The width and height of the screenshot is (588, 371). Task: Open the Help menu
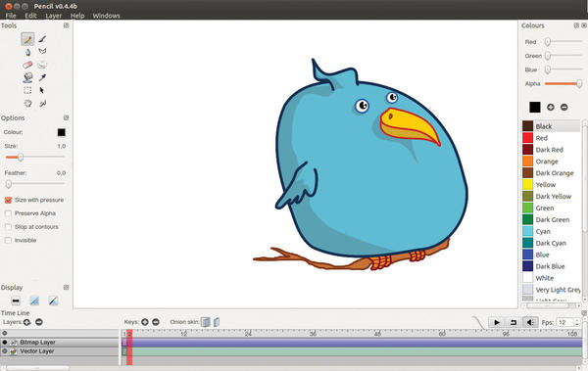click(x=77, y=16)
